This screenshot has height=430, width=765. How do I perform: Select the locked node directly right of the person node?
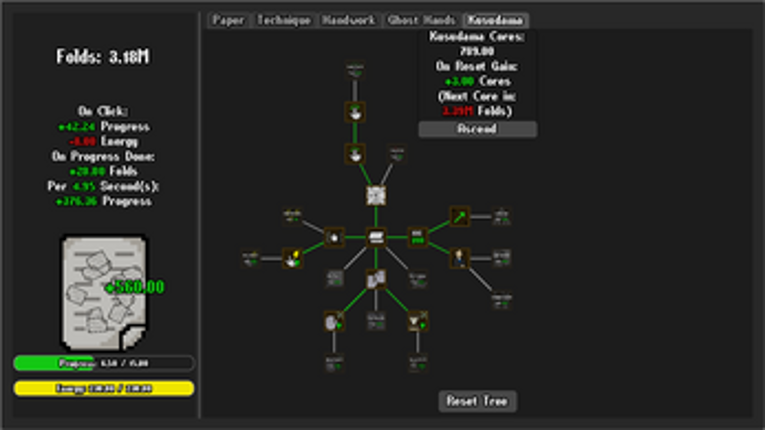pyautogui.click(x=501, y=258)
